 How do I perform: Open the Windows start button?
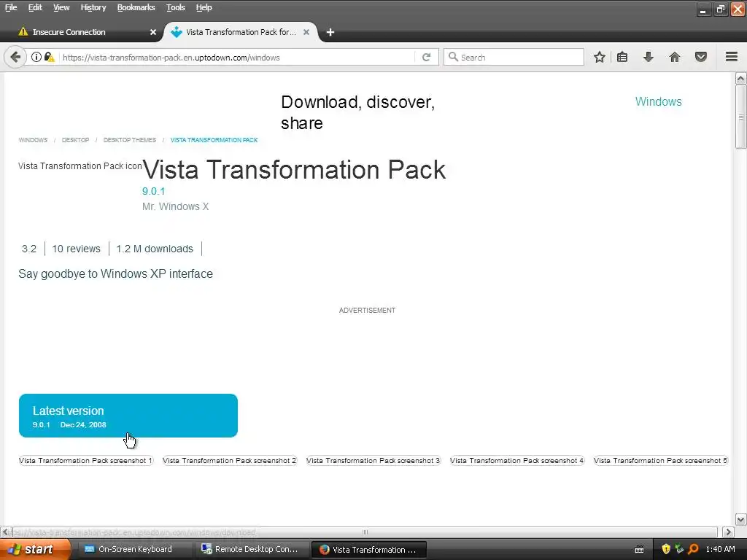click(35, 549)
